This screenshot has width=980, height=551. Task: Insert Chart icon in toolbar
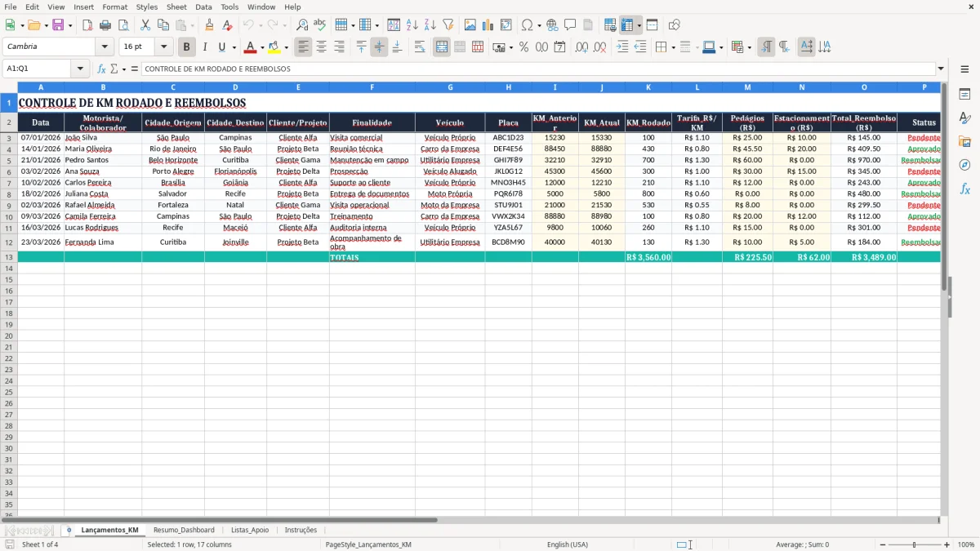point(488,25)
